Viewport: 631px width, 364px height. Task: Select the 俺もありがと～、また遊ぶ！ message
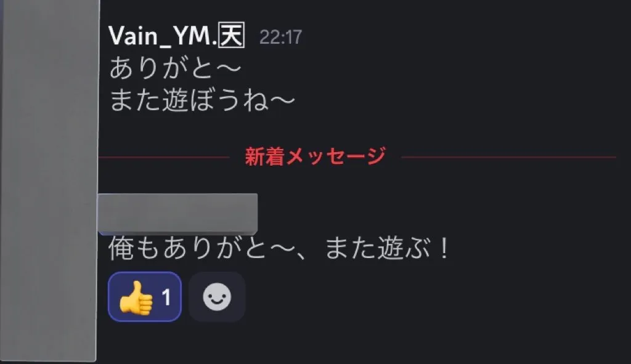tap(279, 248)
